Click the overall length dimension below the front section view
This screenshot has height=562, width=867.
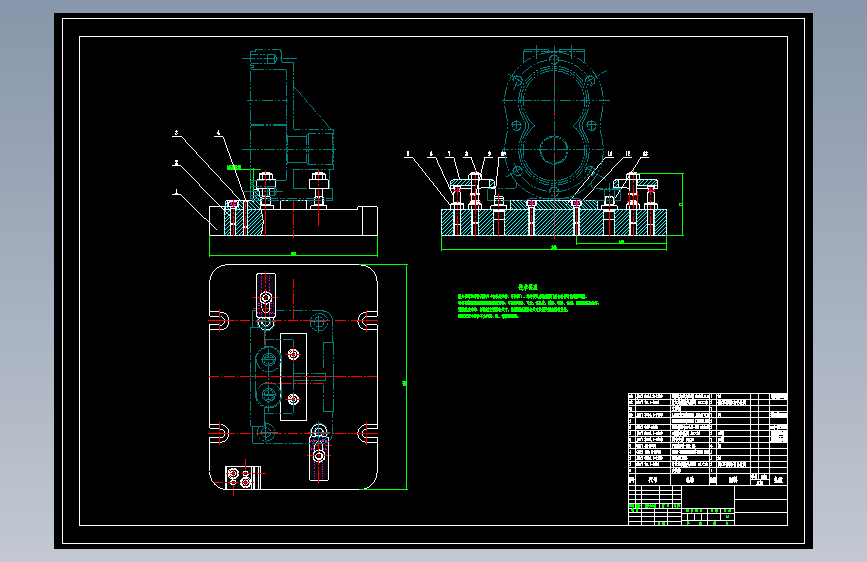click(553, 248)
